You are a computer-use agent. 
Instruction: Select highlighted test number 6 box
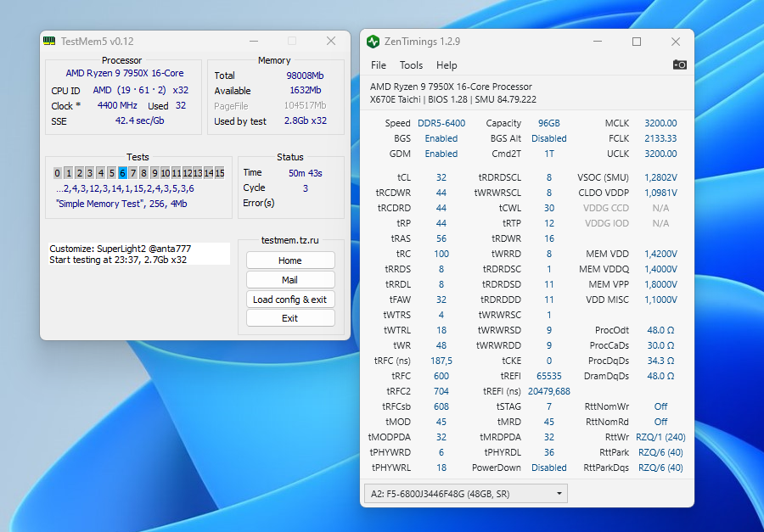122,173
